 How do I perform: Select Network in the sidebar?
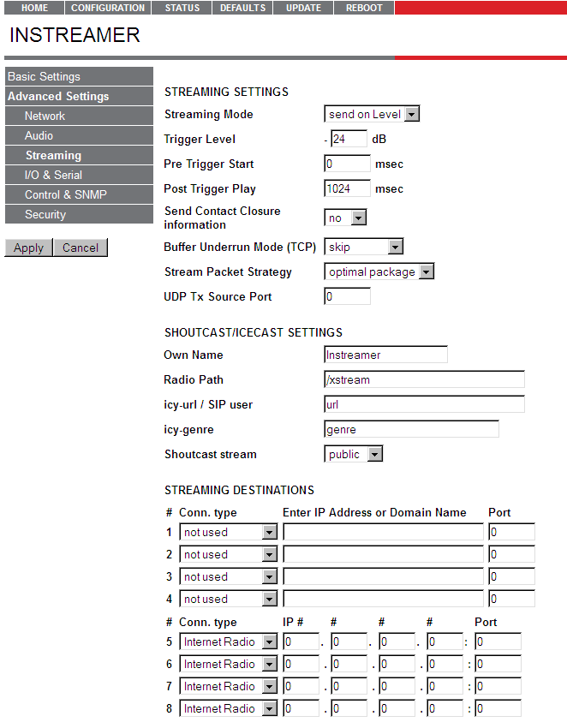click(x=45, y=116)
